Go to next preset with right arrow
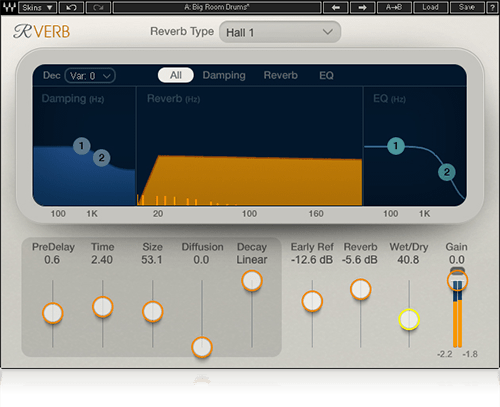Screen dimensions: 500x407 [x=362, y=7]
